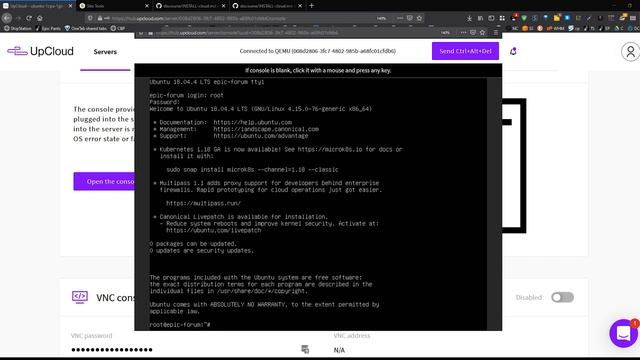Bookmark with the console popup star icon

pos(482,32)
